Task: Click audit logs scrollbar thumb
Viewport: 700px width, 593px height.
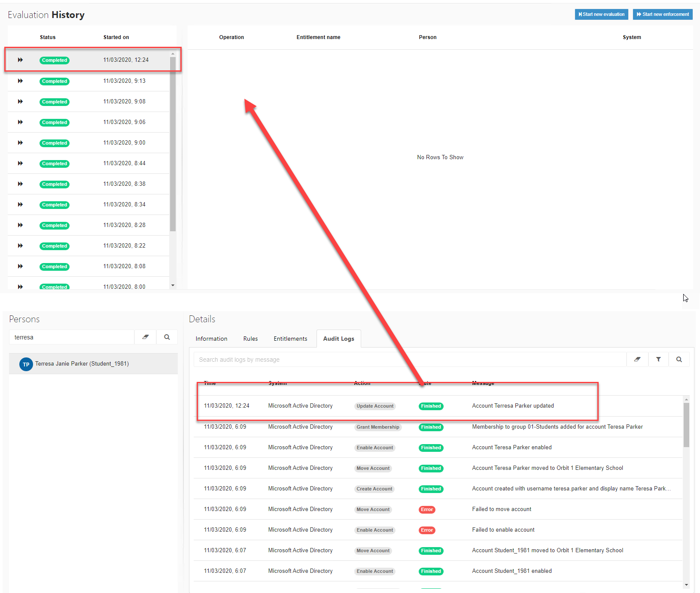Action: pyautogui.click(x=686, y=425)
